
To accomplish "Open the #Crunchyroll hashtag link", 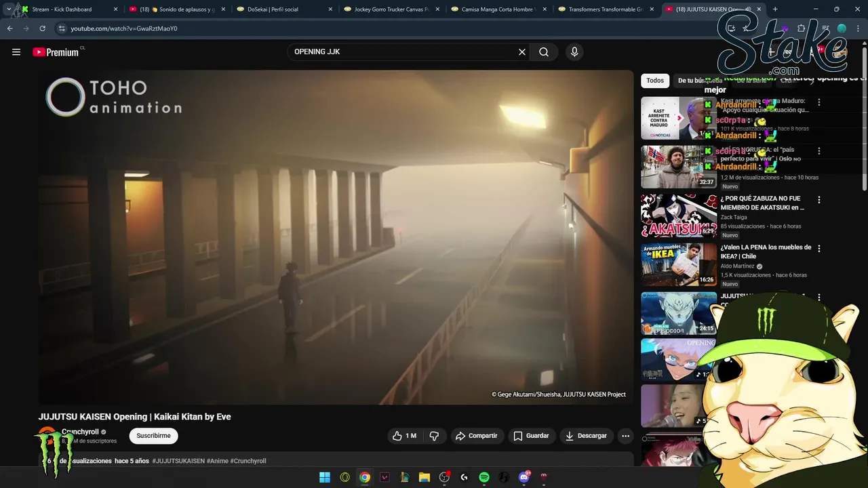I will click(248, 461).
